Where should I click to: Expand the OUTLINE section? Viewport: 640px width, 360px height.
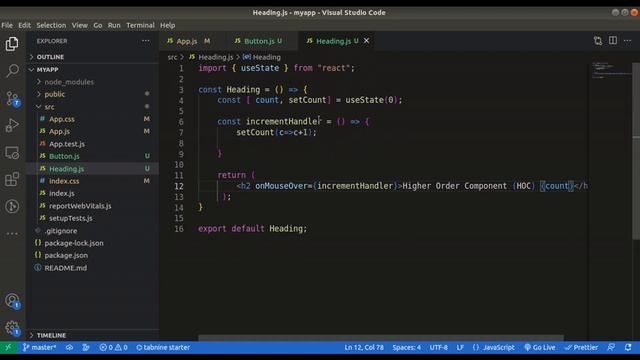click(93, 57)
